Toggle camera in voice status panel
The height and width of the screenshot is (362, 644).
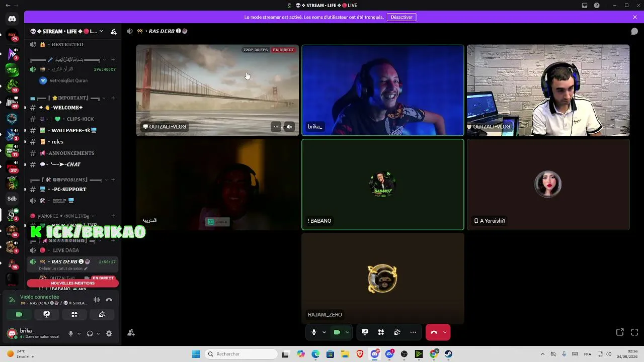click(x=19, y=315)
